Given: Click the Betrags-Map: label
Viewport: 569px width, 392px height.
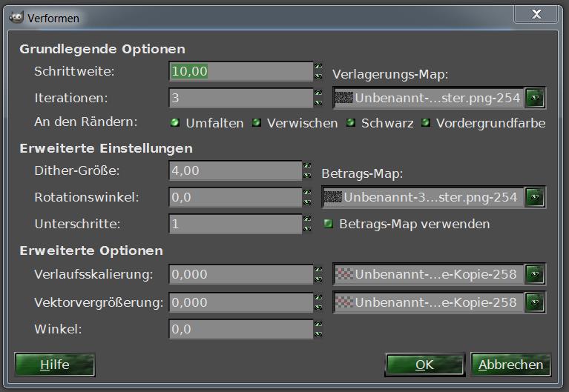Looking at the screenshot, I should tap(363, 173).
